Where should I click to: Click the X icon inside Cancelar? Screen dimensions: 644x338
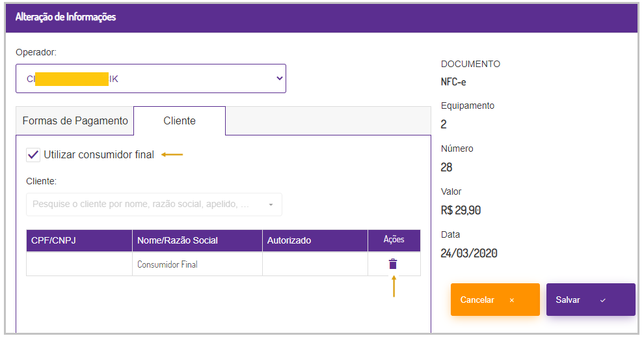[x=512, y=300]
